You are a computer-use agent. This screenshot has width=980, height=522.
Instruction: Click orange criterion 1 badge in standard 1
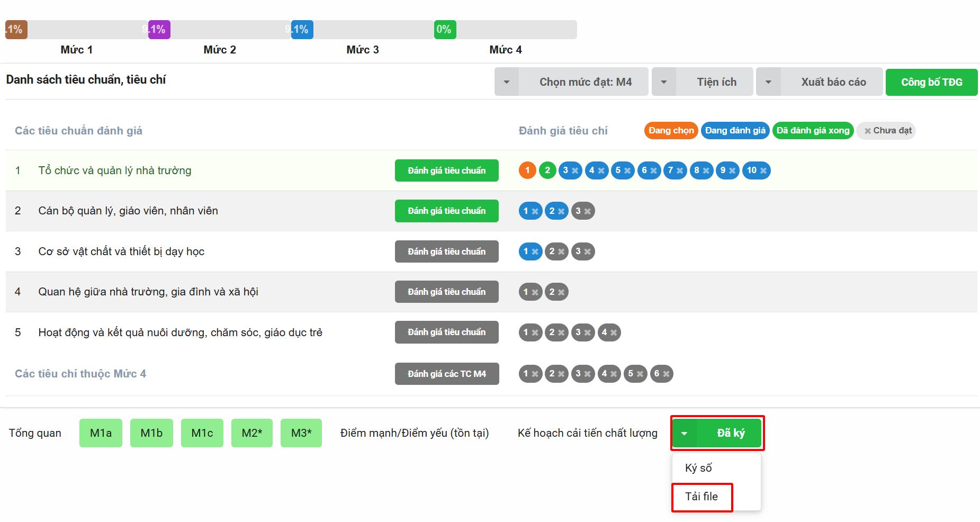coord(527,170)
